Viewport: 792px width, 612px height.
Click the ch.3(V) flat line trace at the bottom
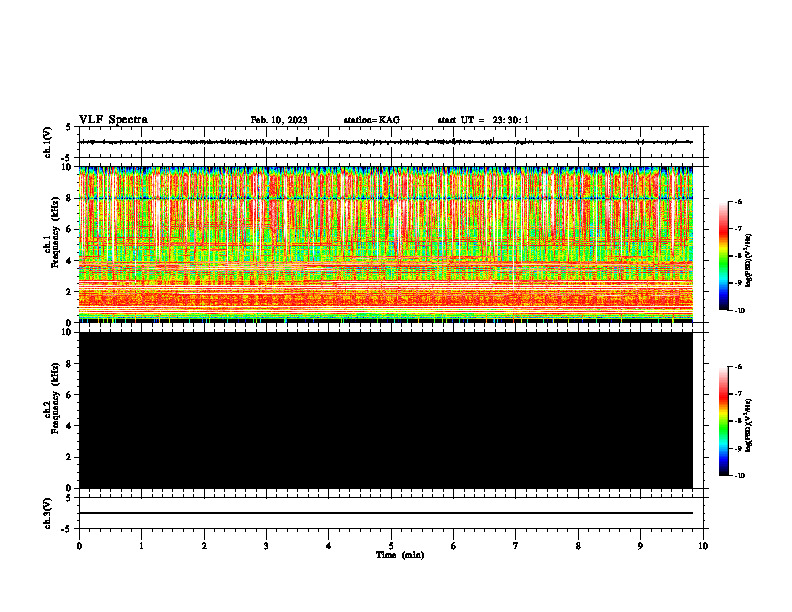[x=385, y=513]
